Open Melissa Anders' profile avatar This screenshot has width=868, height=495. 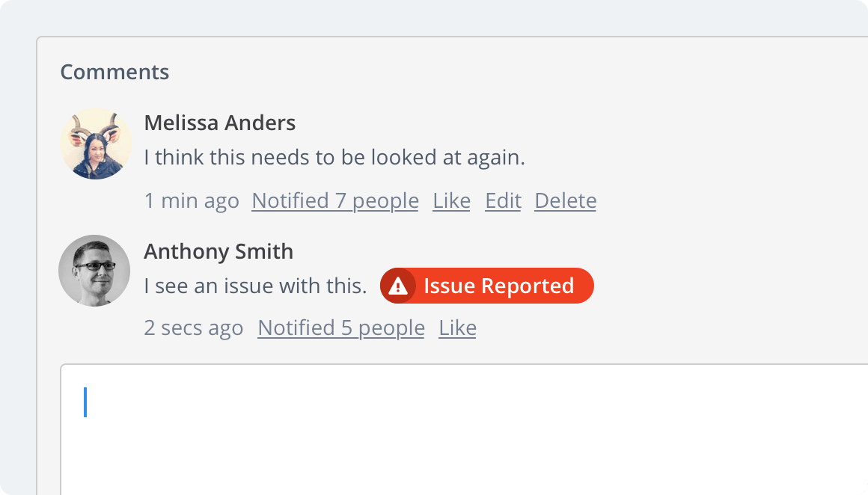[x=96, y=144]
